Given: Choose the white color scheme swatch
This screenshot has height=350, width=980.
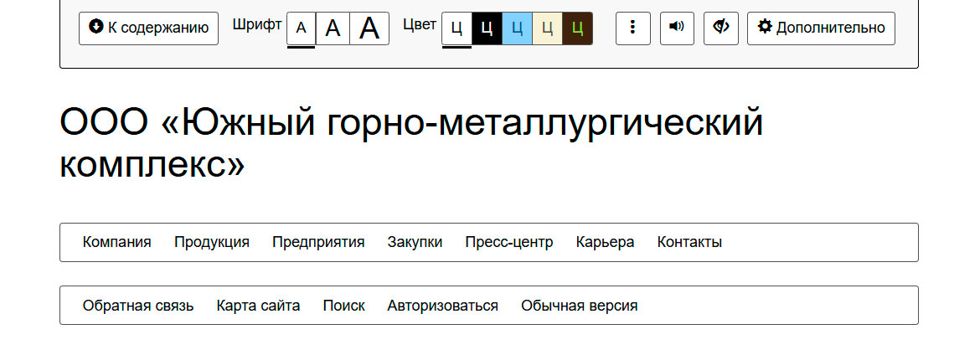Looking at the screenshot, I should click(x=456, y=28).
